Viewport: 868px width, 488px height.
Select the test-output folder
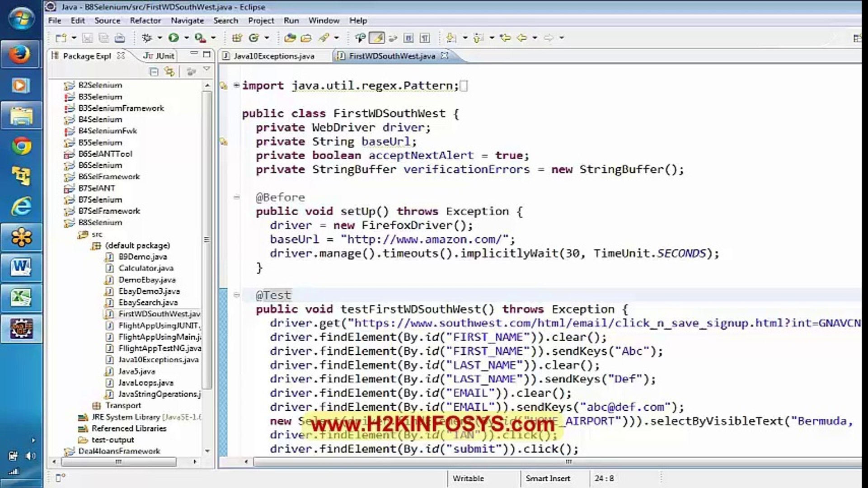point(113,440)
